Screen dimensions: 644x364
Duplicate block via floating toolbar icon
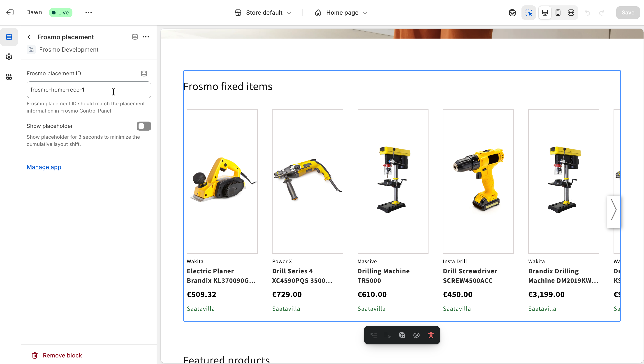402,335
